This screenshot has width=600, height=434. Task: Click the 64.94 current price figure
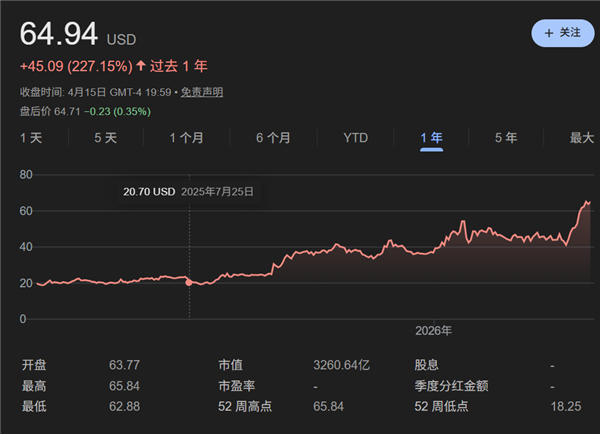tap(59, 36)
